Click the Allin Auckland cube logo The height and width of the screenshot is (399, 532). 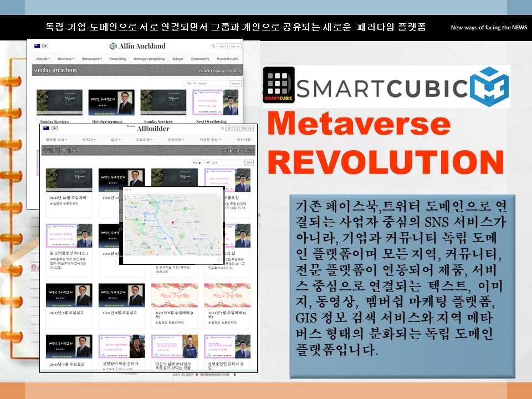[x=113, y=46]
